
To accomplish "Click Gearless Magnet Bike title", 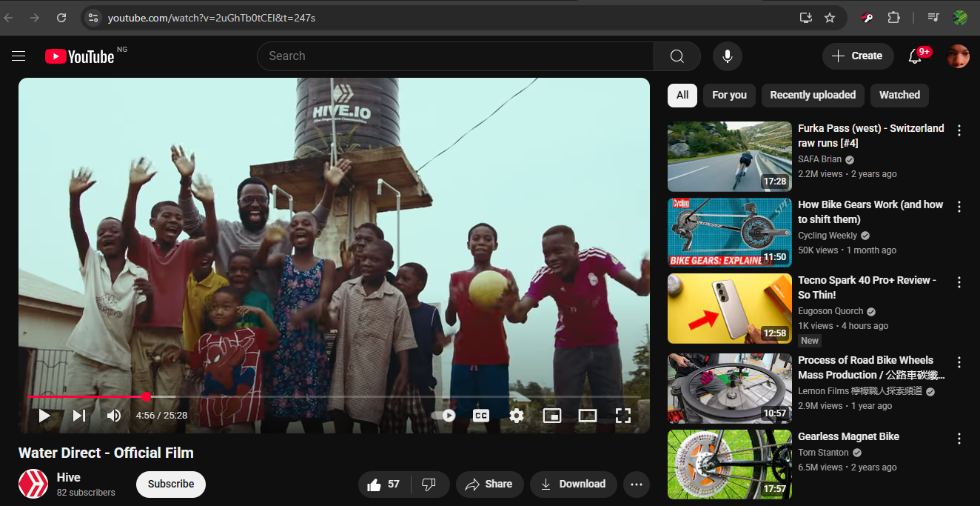I will (x=848, y=437).
